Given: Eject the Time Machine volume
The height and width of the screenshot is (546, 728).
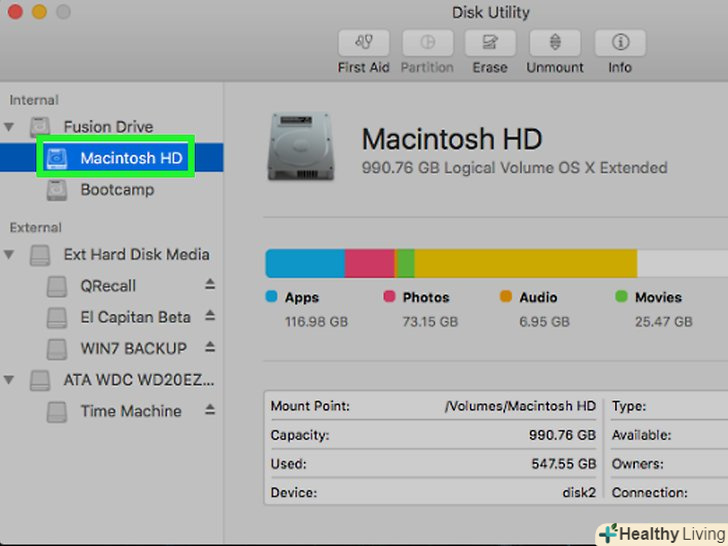Looking at the screenshot, I should click(x=210, y=410).
